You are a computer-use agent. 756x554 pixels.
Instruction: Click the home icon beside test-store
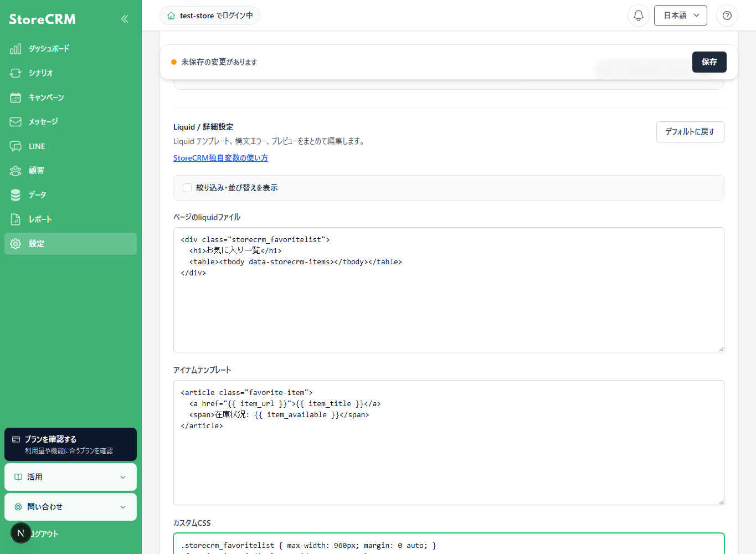click(x=171, y=16)
